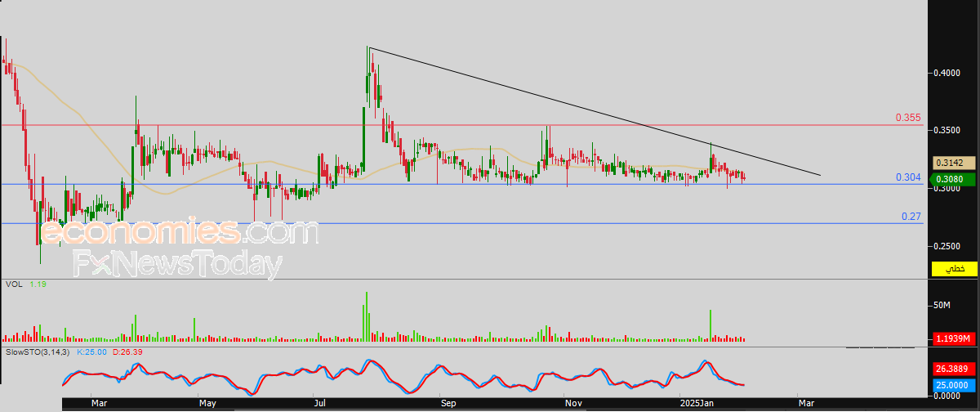Click the 0.3500 price axis label
The image size is (980, 412).
(x=948, y=130)
